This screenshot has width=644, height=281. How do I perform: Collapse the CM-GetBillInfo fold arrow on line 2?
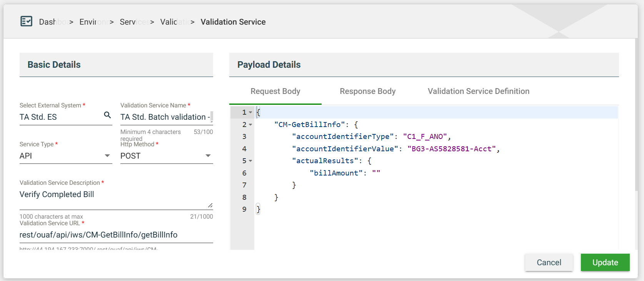(250, 125)
